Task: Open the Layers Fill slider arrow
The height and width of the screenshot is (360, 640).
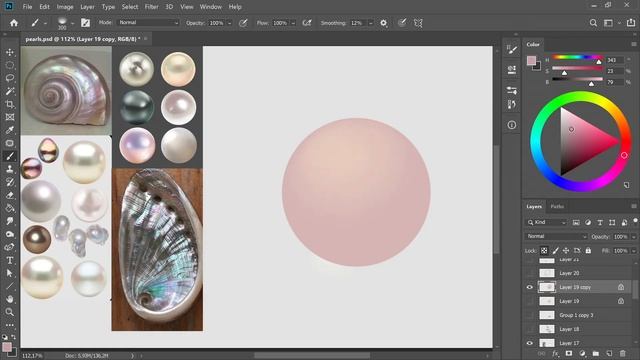Action: point(634,251)
